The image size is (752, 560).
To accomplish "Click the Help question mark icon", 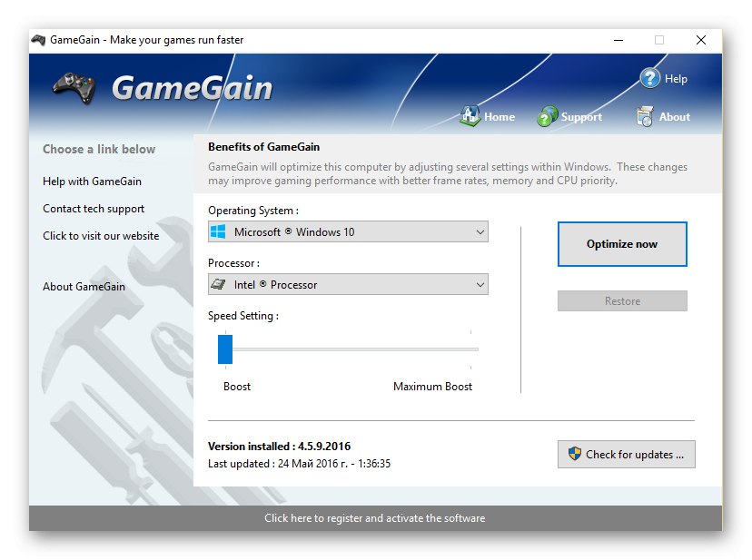I will tap(650, 78).
